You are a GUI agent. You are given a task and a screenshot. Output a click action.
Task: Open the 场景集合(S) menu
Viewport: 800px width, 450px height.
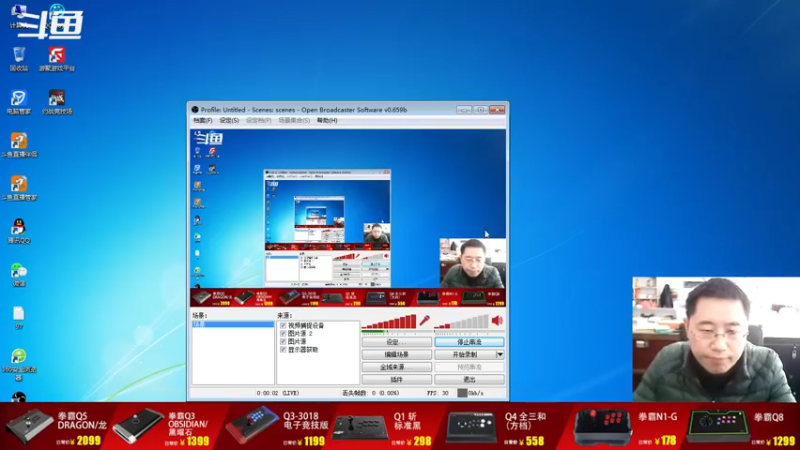[294, 120]
